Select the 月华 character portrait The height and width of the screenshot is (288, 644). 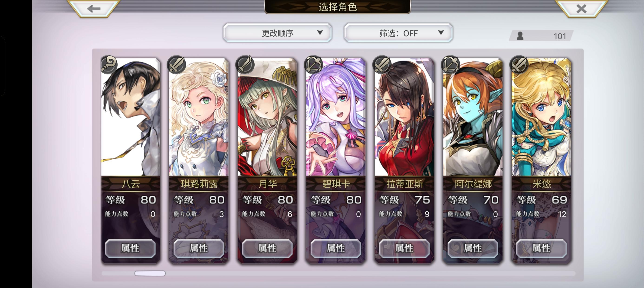tap(267, 117)
